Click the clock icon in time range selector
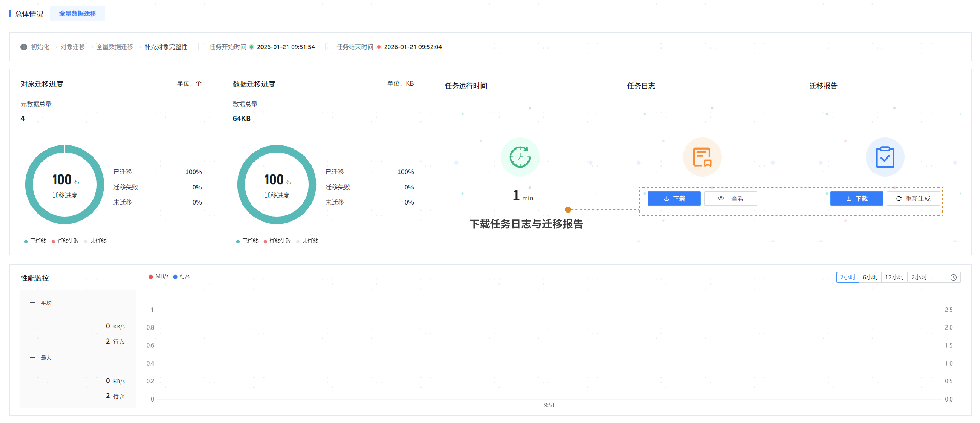Viewport: 980px width, 423px height. click(x=953, y=278)
